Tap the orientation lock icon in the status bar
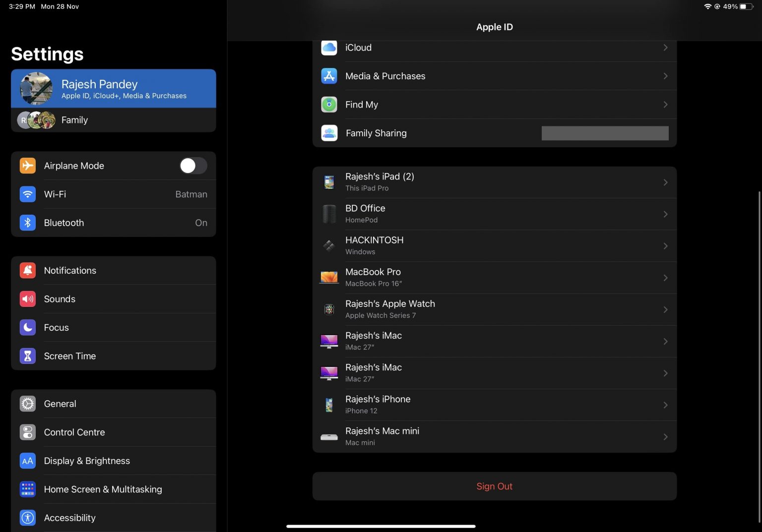This screenshot has height=532, width=762. click(x=717, y=6)
